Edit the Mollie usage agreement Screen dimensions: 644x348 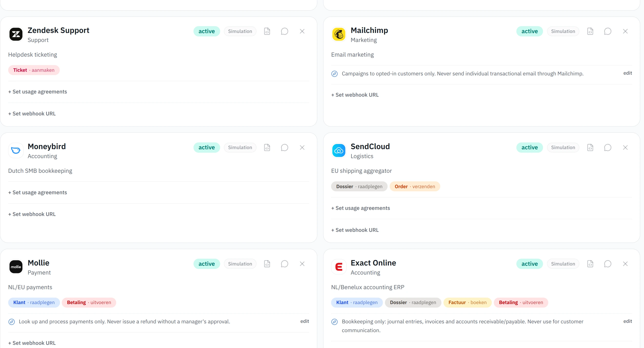pyautogui.click(x=304, y=321)
